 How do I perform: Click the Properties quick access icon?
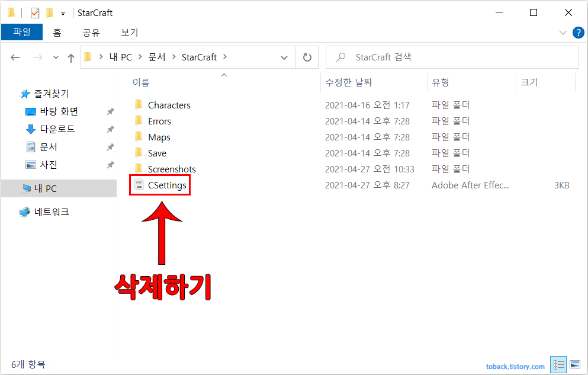tap(35, 13)
